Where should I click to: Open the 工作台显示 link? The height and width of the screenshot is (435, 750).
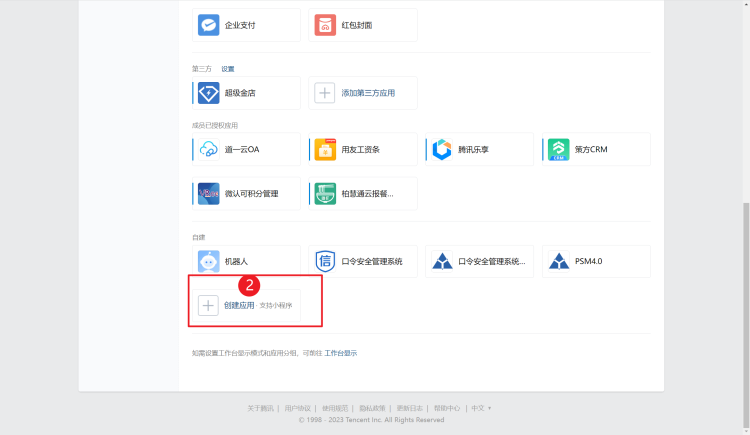click(x=341, y=353)
